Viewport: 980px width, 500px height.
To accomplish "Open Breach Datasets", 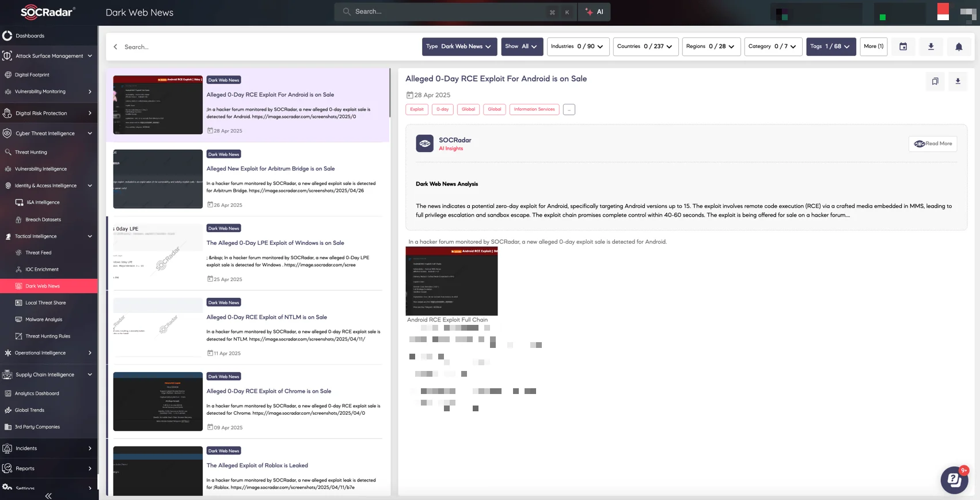I will [x=43, y=219].
